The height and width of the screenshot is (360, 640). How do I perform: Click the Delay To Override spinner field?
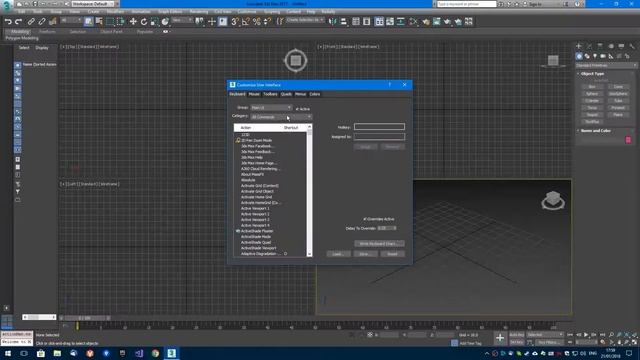(387, 228)
